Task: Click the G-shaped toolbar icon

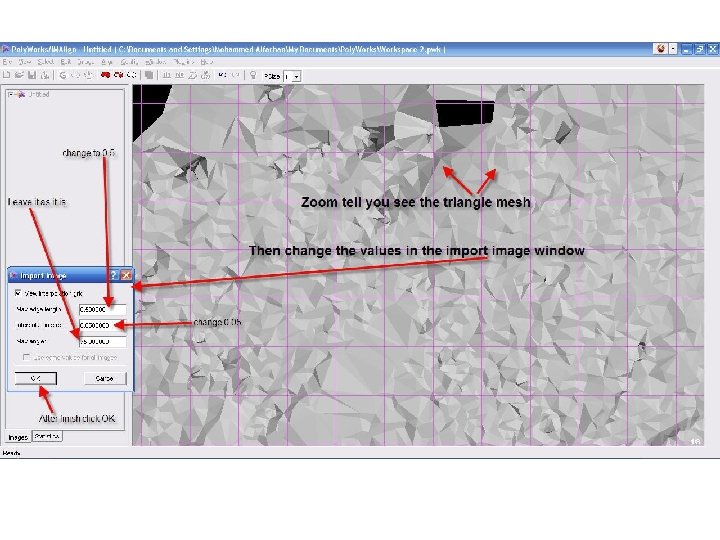Action: tap(62, 75)
